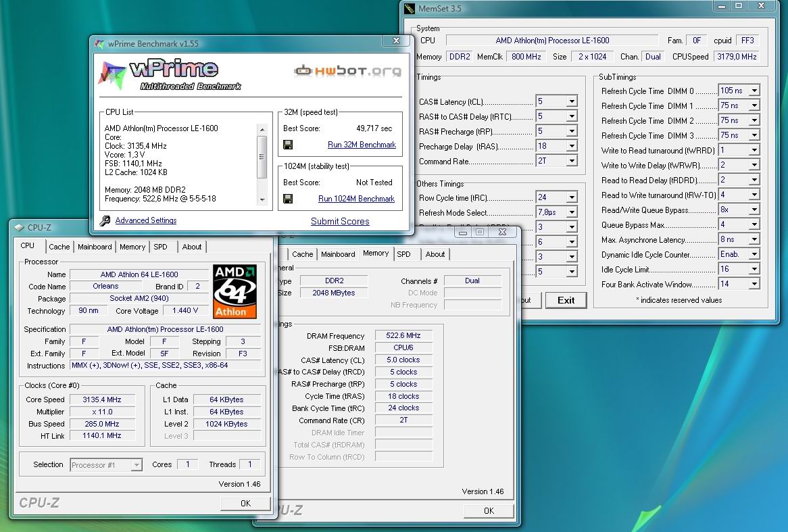Image resolution: width=788 pixels, height=532 pixels.
Task: Open Refresh Cycle Time DIMM 3 dropdown
Action: pos(754,135)
